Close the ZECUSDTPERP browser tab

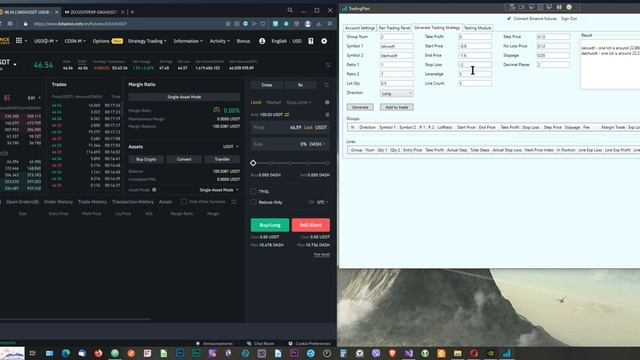pos(122,12)
